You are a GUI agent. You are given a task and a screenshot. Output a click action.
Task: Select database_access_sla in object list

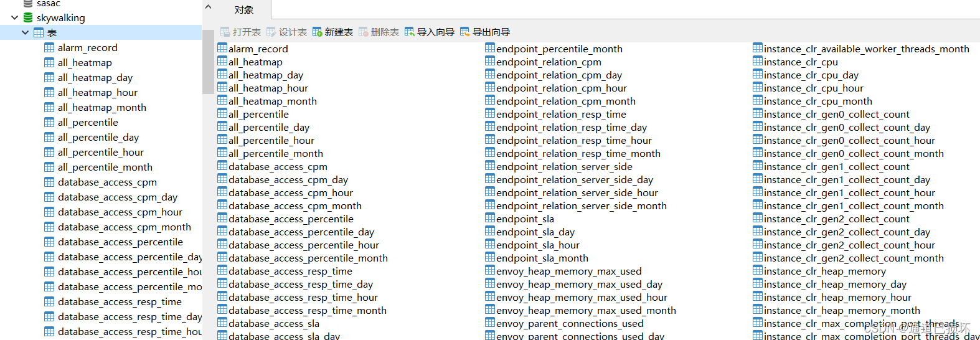274,323
